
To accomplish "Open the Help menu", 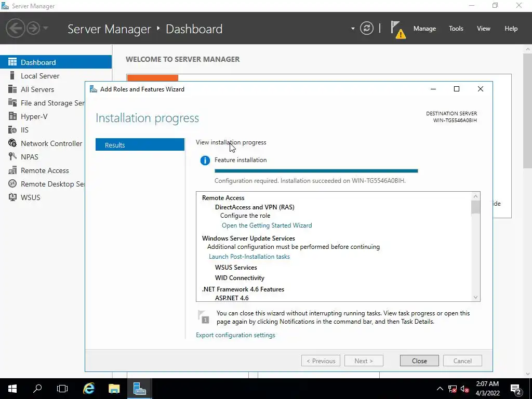I will (511, 29).
